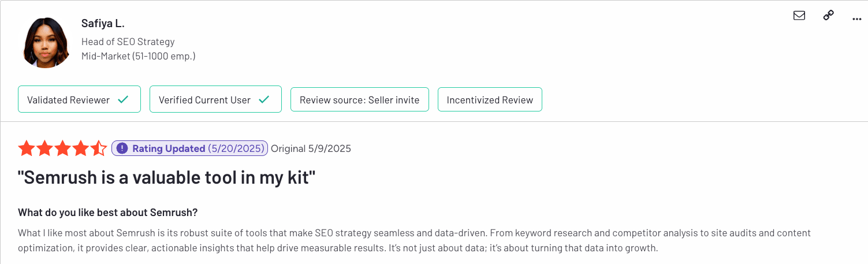The image size is (868, 264).
Task: Open the three-dot more options menu
Action: [x=857, y=19]
